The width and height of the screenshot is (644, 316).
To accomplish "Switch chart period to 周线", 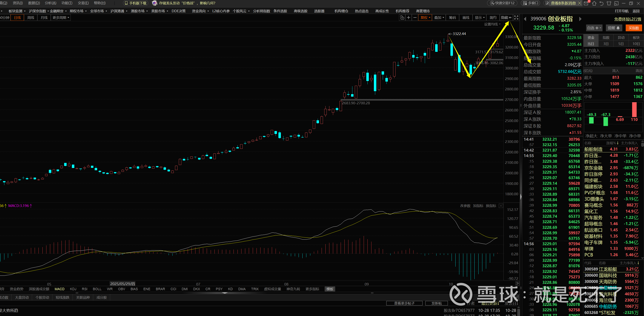I will (31, 18).
